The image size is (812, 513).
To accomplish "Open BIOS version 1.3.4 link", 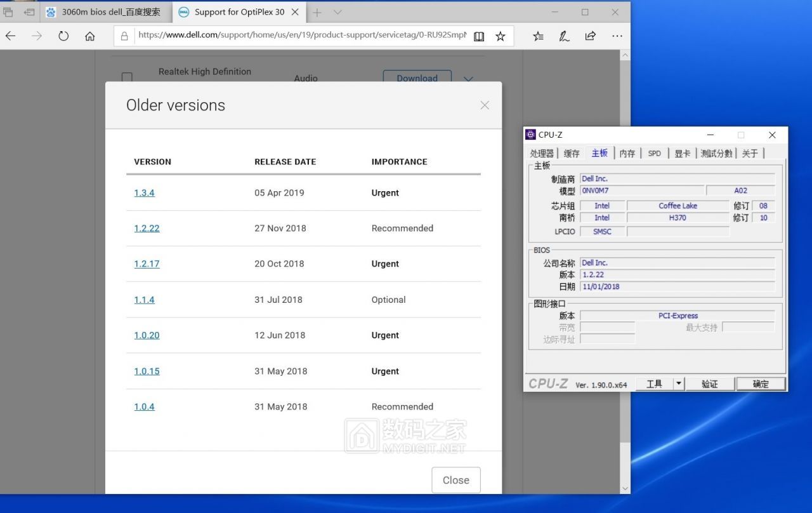I will [144, 193].
